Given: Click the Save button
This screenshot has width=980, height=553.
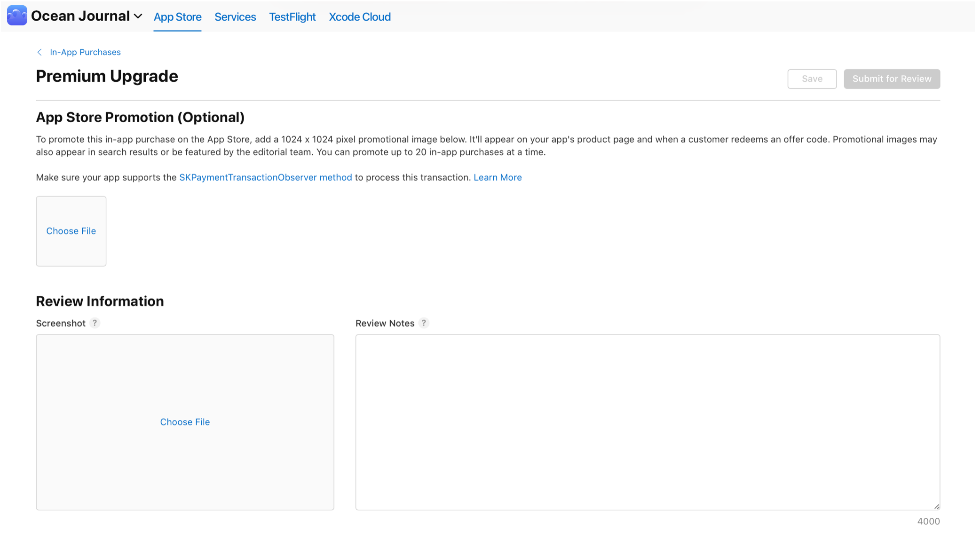Looking at the screenshot, I should pos(812,79).
